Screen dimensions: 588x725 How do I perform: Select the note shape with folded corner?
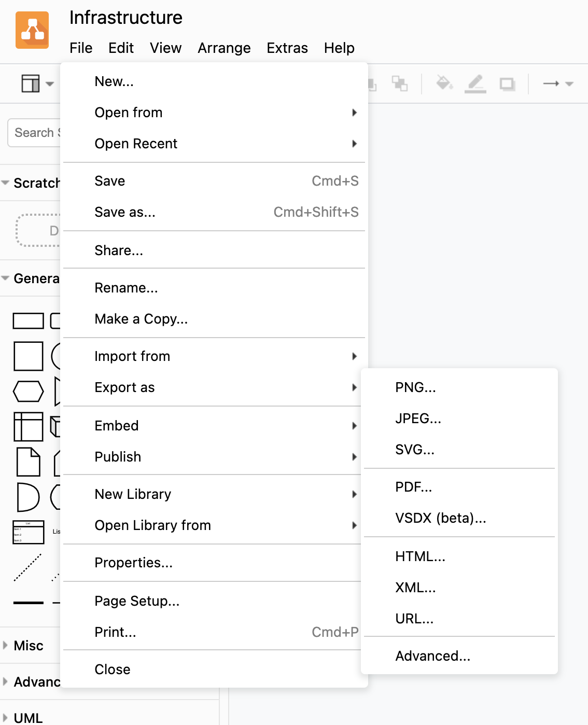[x=28, y=462]
